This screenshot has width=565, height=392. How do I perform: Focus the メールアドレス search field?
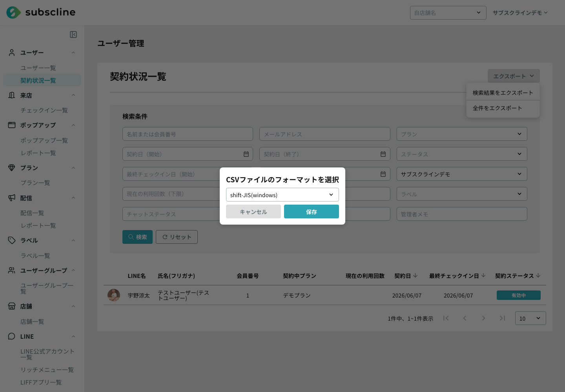(325, 134)
